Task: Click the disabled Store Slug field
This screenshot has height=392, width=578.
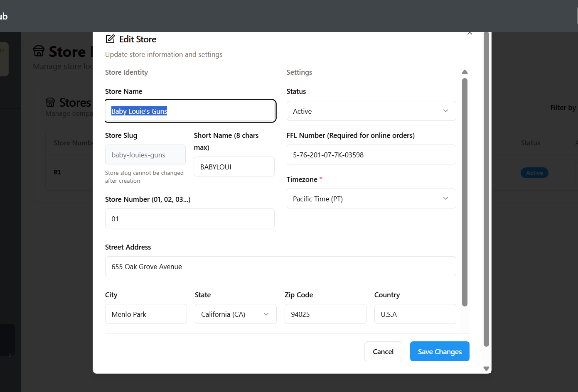Action: [145, 154]
